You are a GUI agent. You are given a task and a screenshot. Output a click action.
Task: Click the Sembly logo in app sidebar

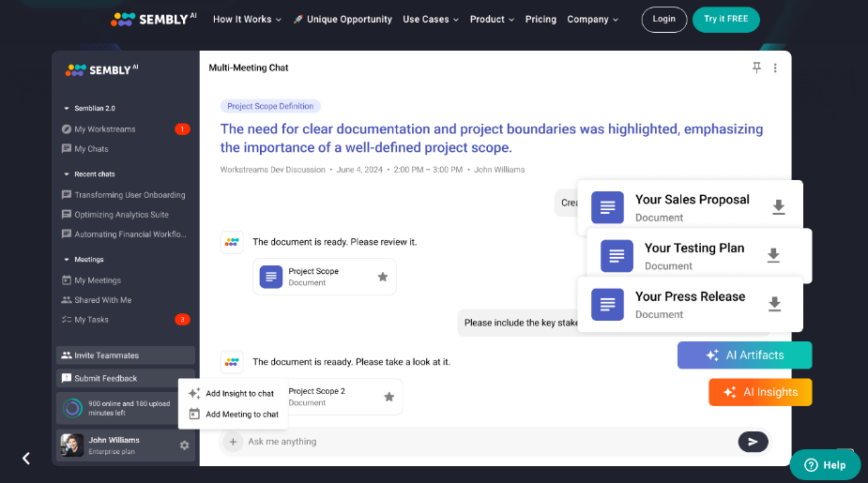pyautogui.click(x=102, y=69)
